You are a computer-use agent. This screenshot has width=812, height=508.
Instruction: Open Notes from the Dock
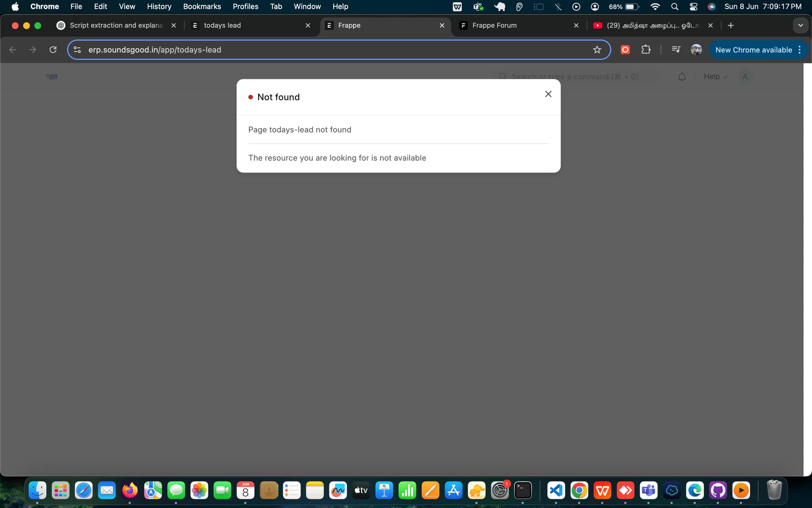coord(315,491)
